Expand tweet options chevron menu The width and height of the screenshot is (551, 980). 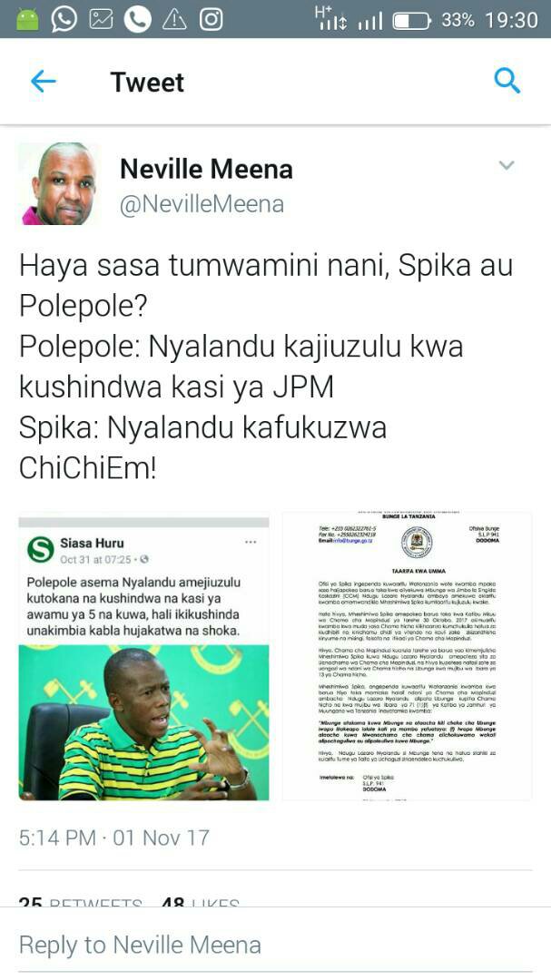pos(507,165)
